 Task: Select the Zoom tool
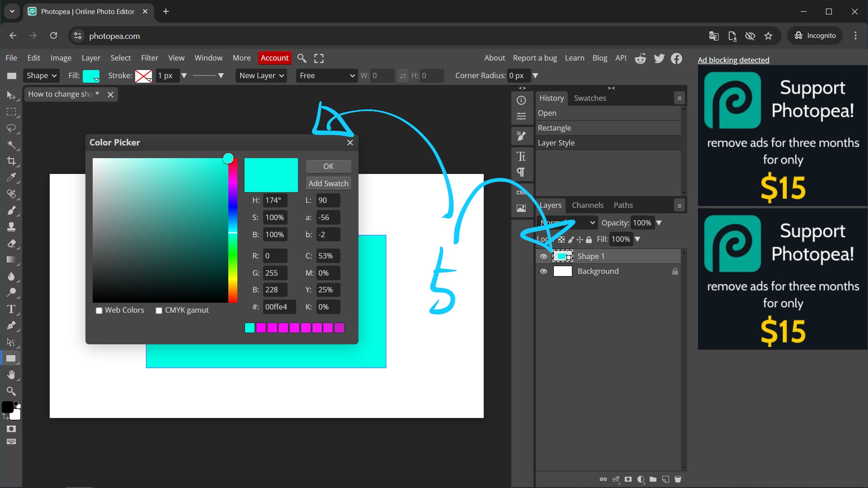click(x=12, y=391)
